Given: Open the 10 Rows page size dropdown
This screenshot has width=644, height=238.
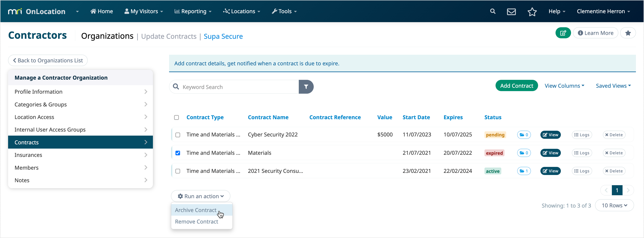Looking at the screenshot, I should pyautogui.click(x=614, y=205).
